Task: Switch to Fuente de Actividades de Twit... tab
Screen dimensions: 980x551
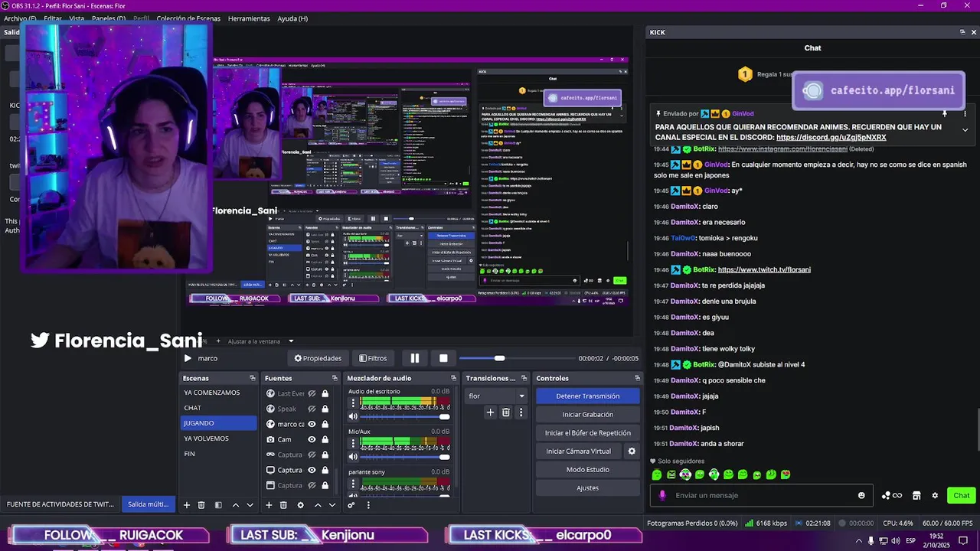Action: tap(60, 504)
